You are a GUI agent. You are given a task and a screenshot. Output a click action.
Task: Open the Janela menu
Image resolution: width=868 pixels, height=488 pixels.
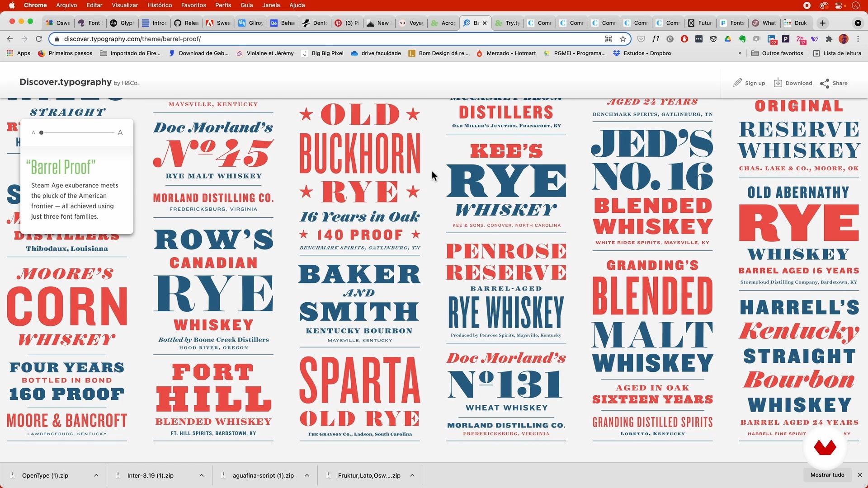coord(271,5)
